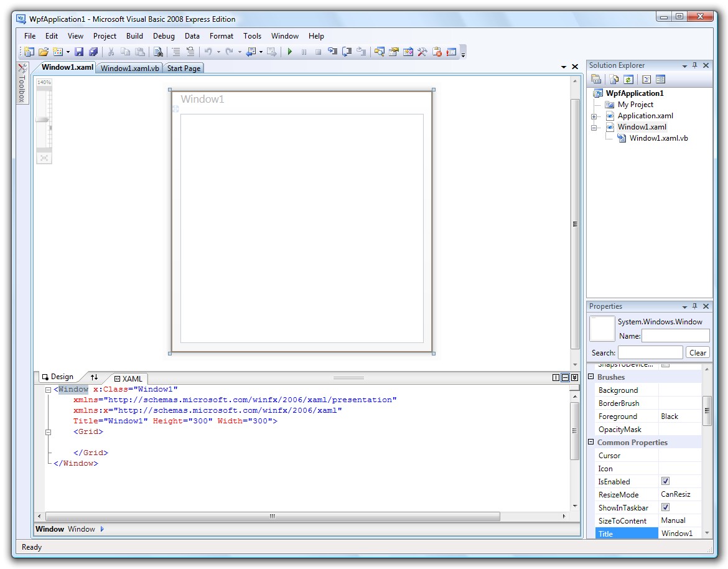Toggle the IsEnabled checkbox
This screenshot has height=569, width=728.
pos(665,481)
